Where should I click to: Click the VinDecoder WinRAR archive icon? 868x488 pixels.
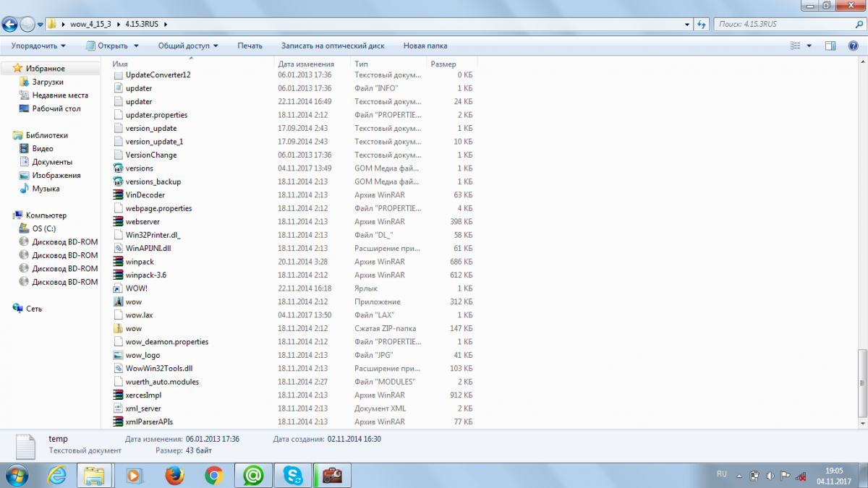[x=119, y=195]
